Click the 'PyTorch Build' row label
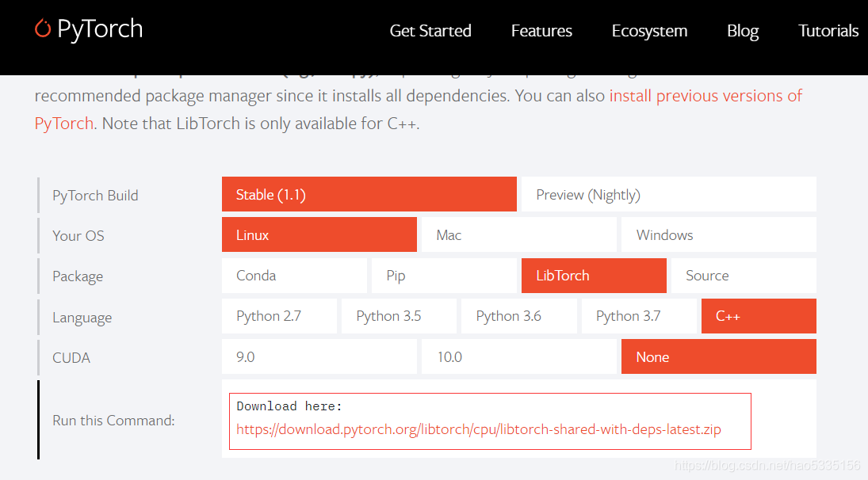868x480 pixels. pos(95,196)
